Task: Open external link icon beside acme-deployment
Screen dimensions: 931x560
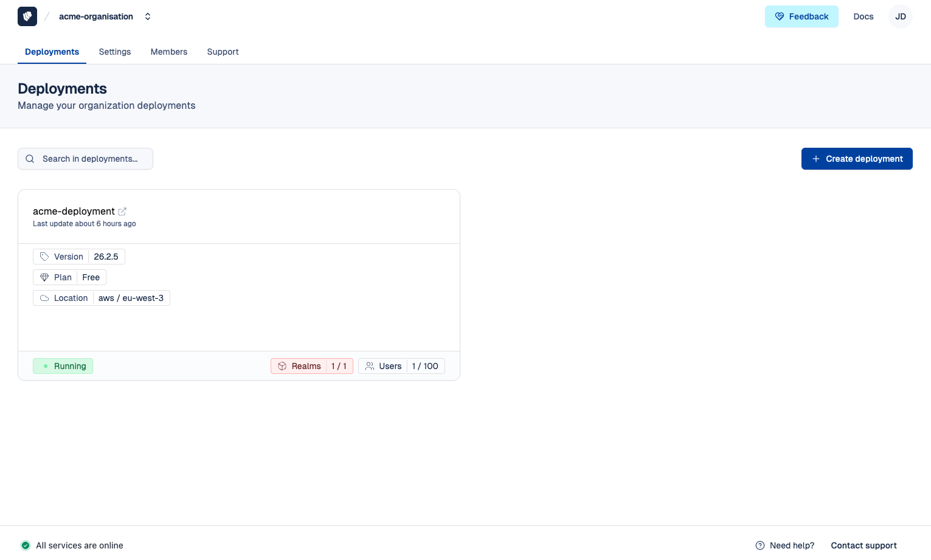Action: pos(122,212)
